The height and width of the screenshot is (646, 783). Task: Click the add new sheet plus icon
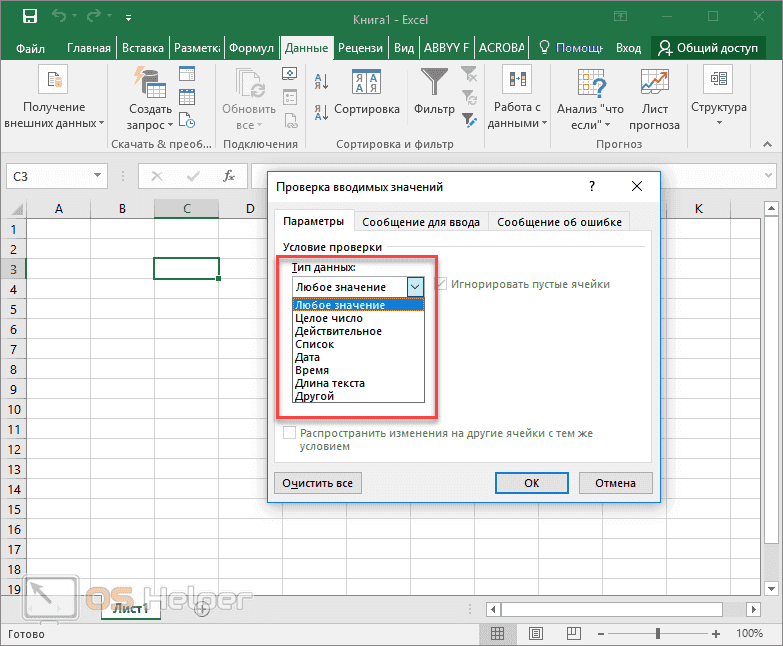coord(202,608)
